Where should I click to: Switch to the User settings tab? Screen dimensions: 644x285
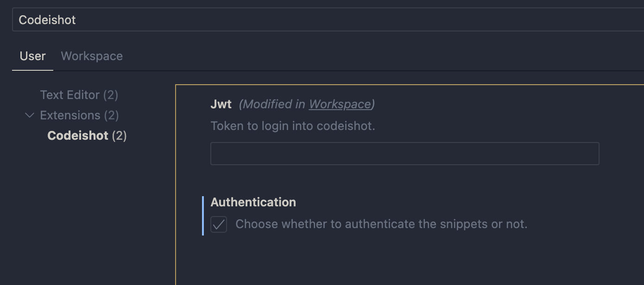[32, 56]
